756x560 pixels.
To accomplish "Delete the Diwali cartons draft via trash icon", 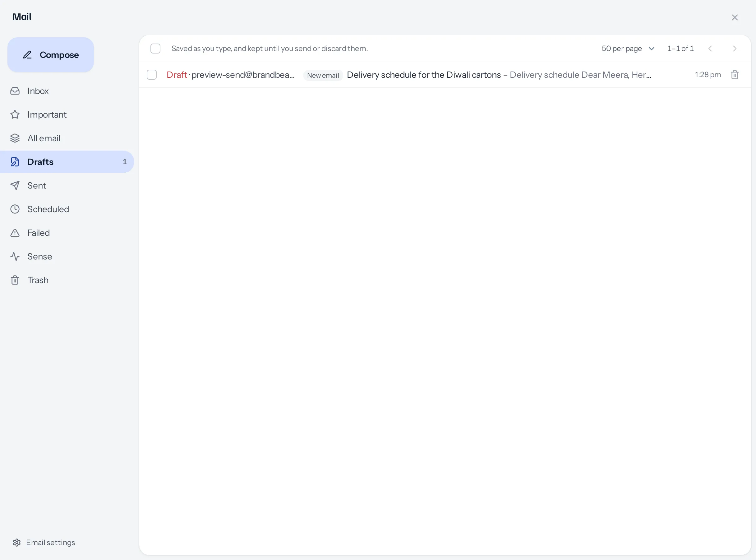I will tap(735, 75).
